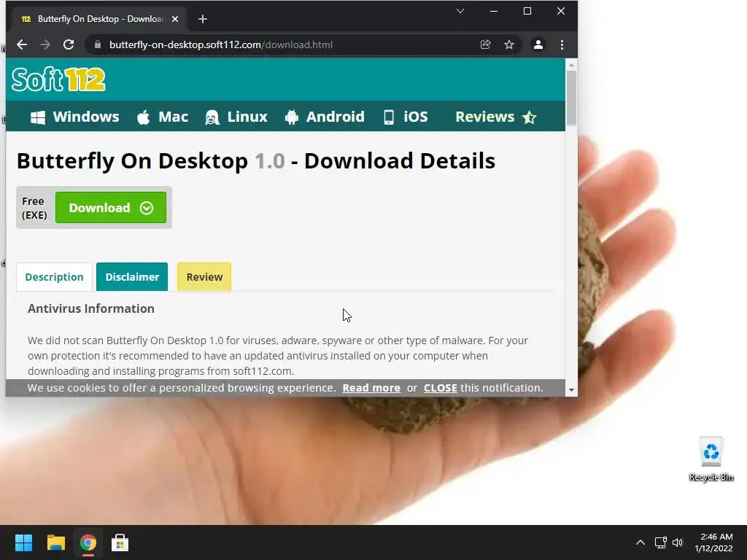Go to the Reviews section
This screenshot has height=560, width=747.
pyautogui.click(x=496, y=117)
